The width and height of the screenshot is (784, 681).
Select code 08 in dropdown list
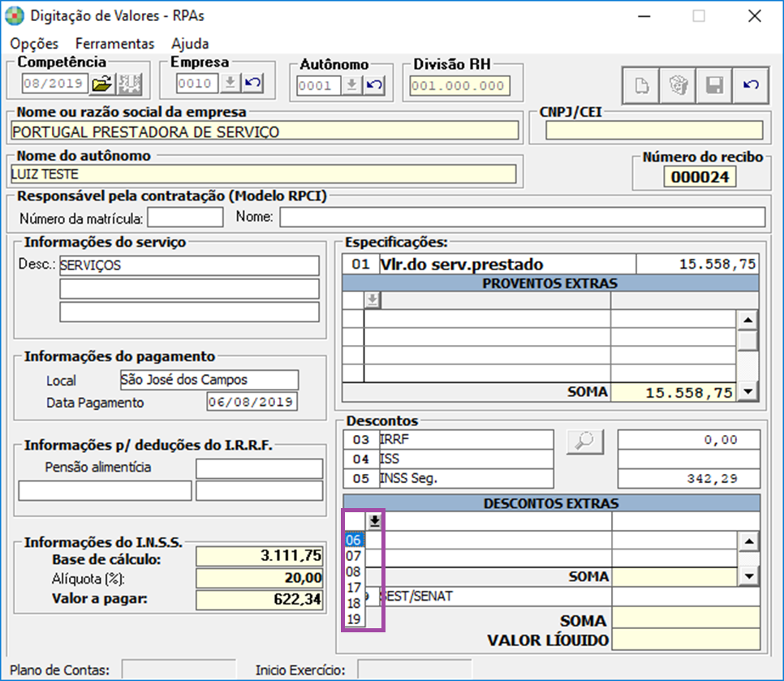354,571
